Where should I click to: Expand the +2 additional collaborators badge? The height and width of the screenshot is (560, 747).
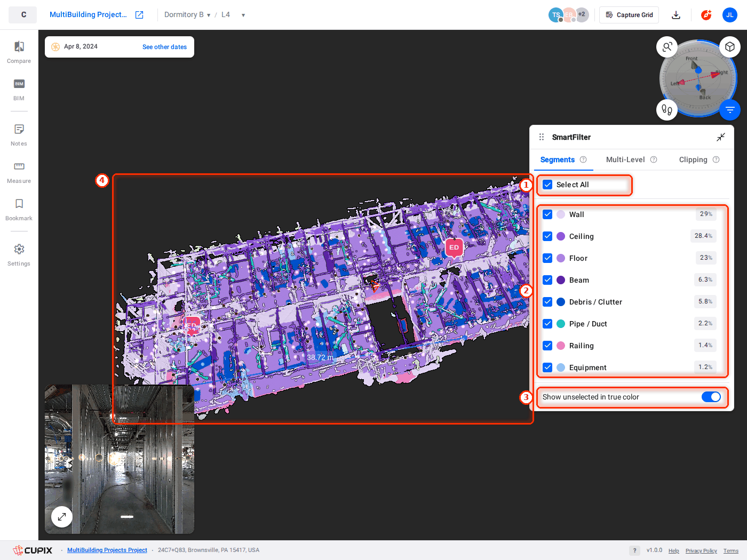coord(582,14)
